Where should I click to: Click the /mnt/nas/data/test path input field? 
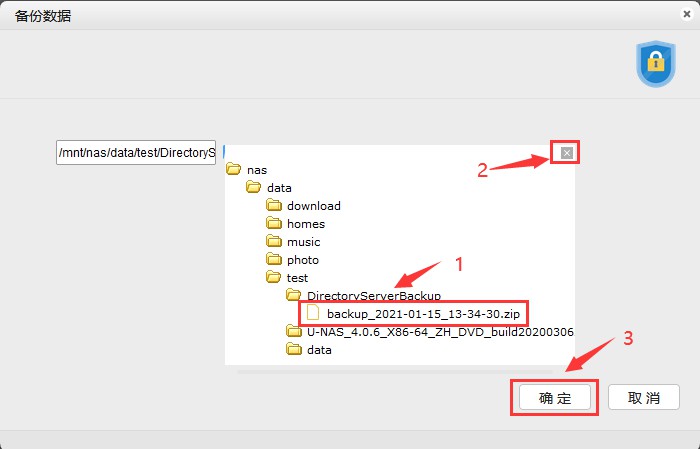(x=136, y=153)
